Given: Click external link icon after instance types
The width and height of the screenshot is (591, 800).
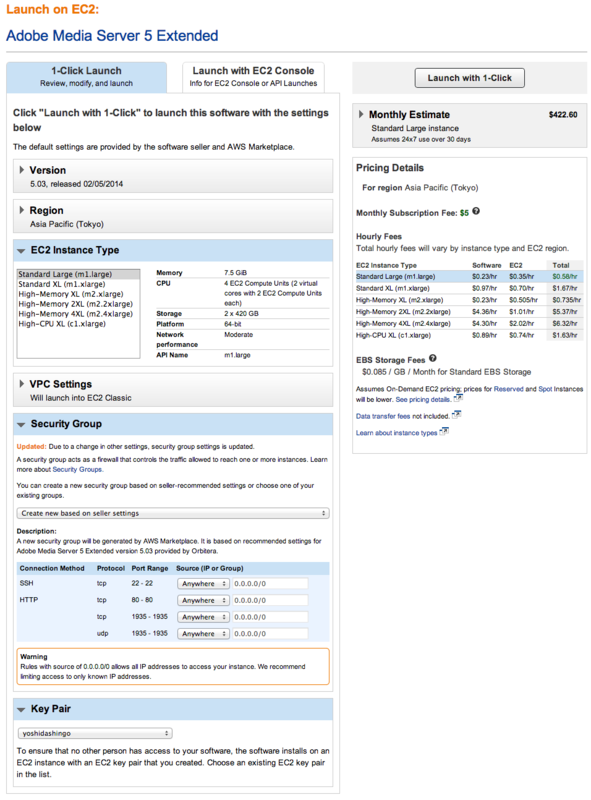Looking at the screenshot, I should (444, 432).
